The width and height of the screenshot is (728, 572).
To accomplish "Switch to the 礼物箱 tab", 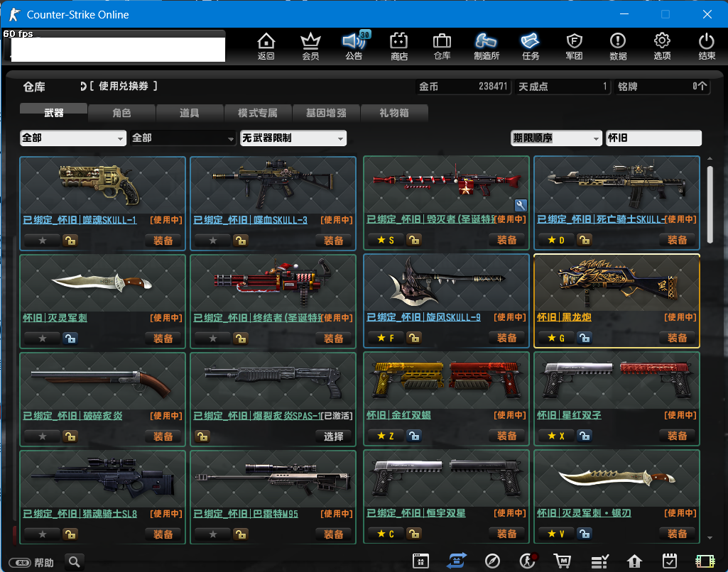I will (393, 113).
